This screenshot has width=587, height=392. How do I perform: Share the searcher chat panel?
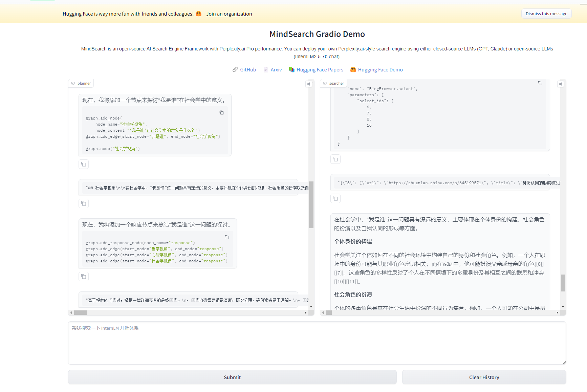[x=561, y=84]
